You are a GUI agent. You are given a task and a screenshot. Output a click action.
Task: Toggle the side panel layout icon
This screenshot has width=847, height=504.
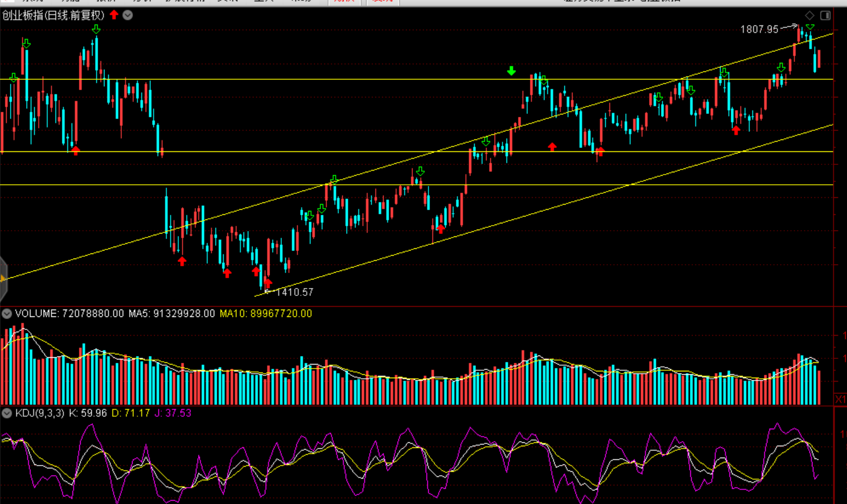tap(825, 15)
